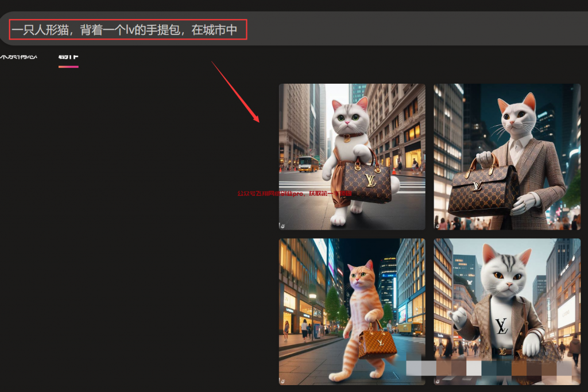Switch to the partially visible left tab
The width and height of the screenshot is (588, 392).
point(17,56)
